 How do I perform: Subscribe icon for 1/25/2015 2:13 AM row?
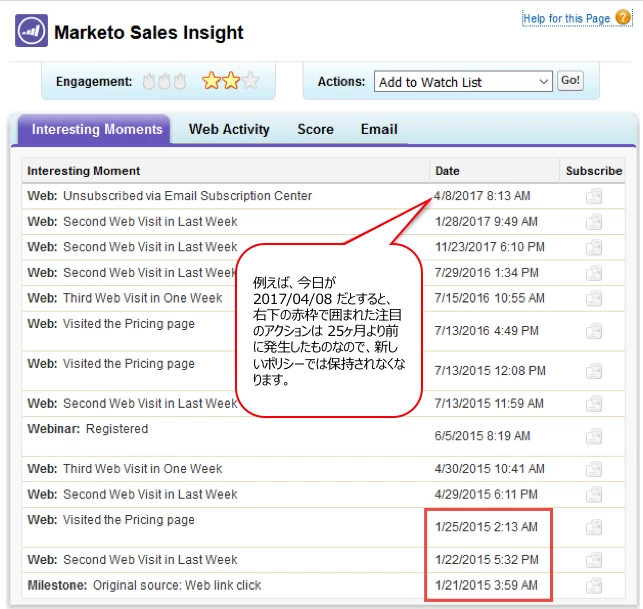[594, 527]
